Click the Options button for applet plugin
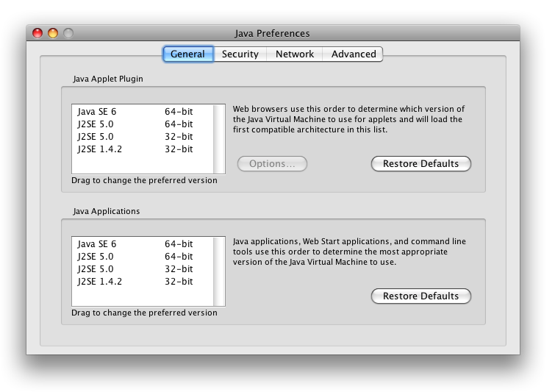This screenshot has width=555, height=392. coord(272,164)
